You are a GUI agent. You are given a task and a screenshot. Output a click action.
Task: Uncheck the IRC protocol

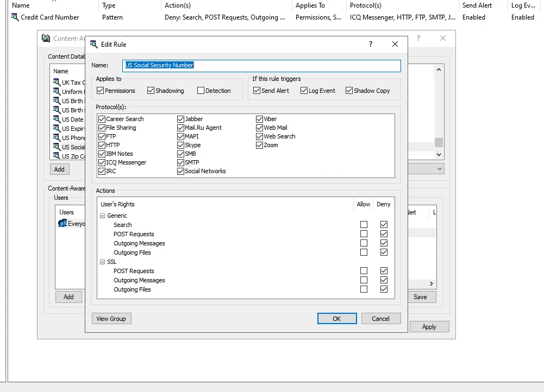[102, 171]
